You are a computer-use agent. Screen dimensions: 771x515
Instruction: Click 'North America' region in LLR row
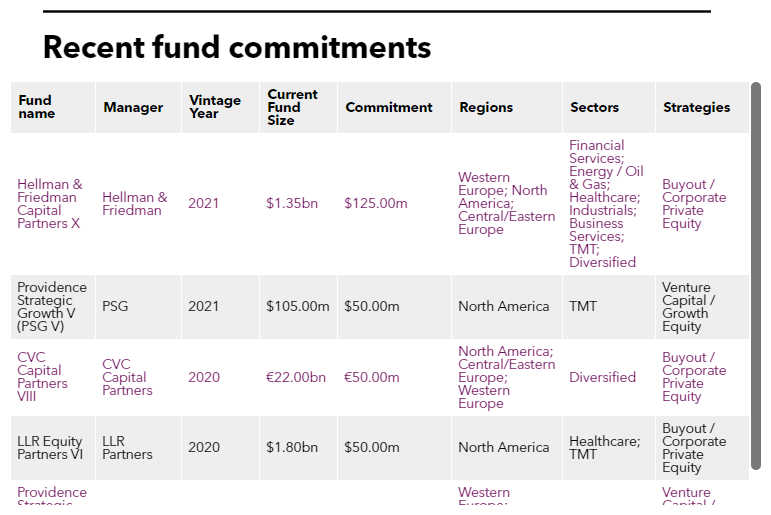[x=504, y=448]
